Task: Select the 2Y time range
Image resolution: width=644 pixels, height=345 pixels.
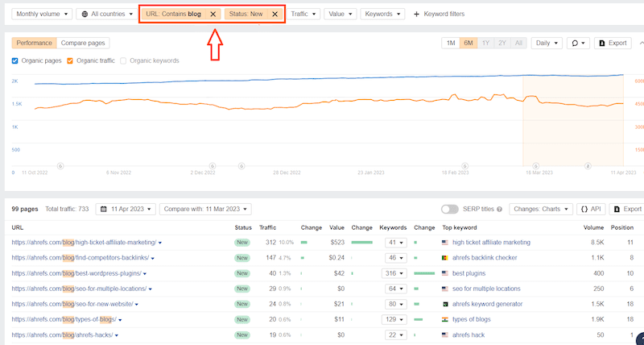Action: point(502,44)
